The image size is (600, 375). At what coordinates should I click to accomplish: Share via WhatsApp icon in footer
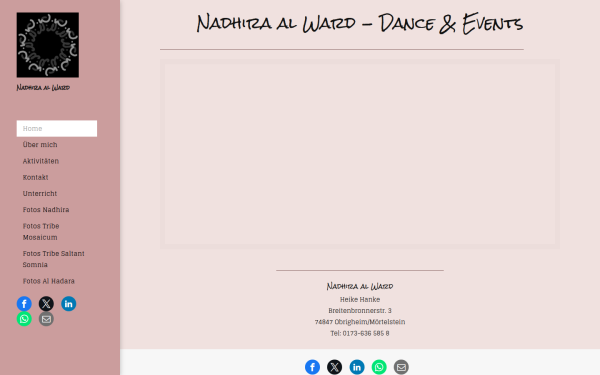(379, 367)
